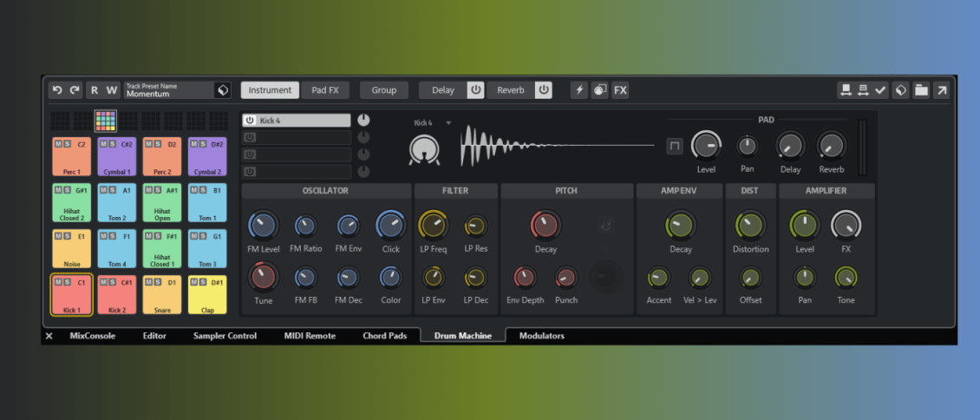Click the Distortion knob
The width and height of the screenshot is (980, 420).
(x=750, y=226)
